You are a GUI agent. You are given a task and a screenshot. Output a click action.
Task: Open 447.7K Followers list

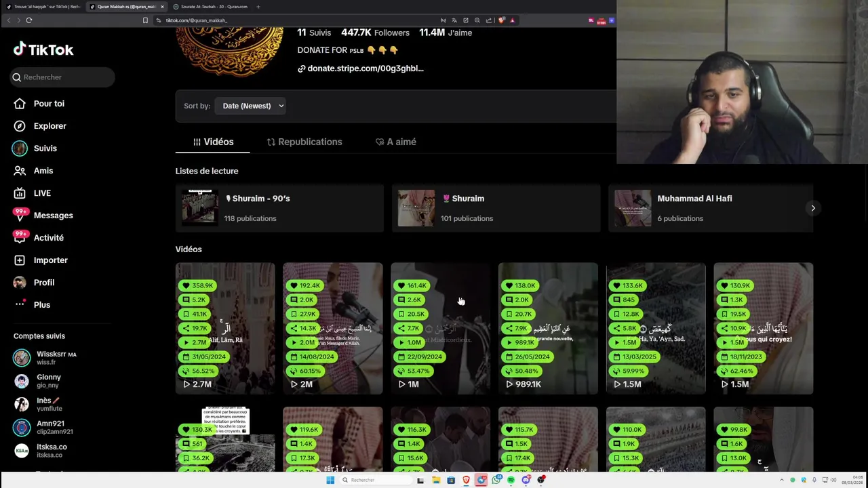(375, 33)
